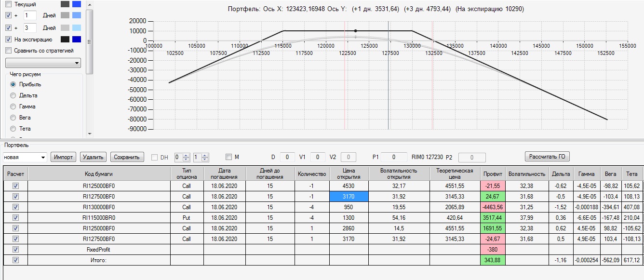
Task: Select the Вега radio button
Action: 13,118
